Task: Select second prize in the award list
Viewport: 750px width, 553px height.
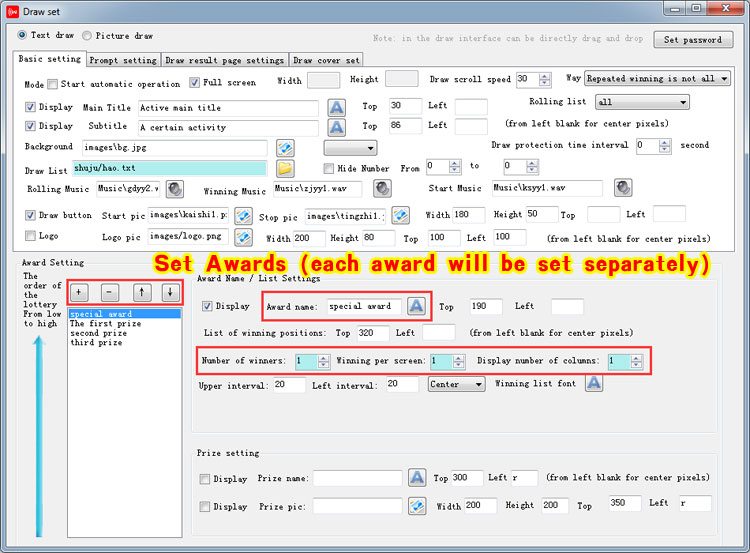Action: point(99,333)
